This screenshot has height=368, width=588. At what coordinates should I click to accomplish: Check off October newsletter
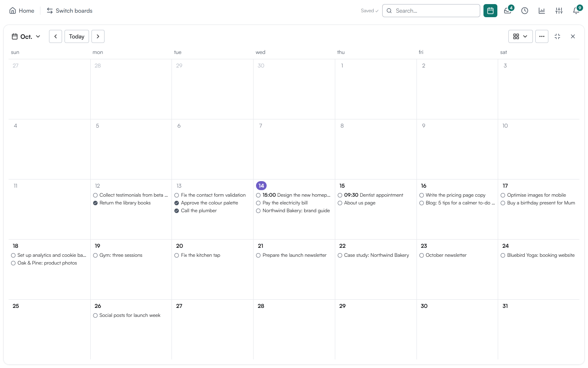(422, 256)
